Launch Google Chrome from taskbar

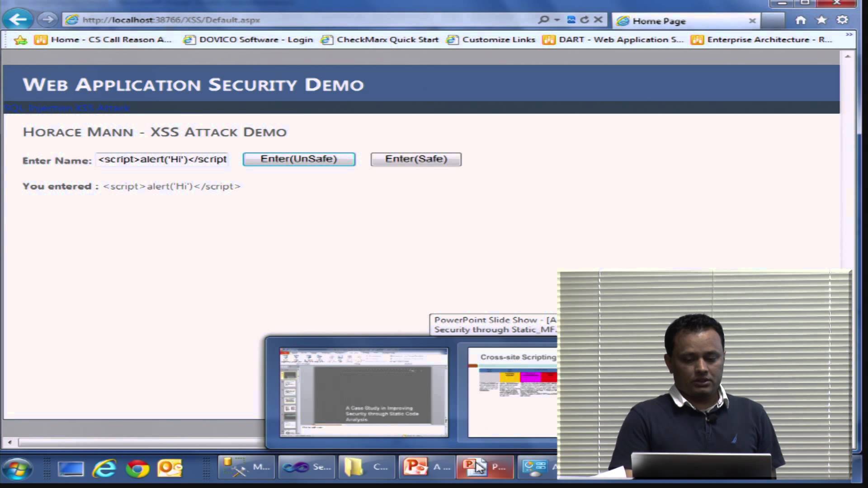(x=137, y=469)
